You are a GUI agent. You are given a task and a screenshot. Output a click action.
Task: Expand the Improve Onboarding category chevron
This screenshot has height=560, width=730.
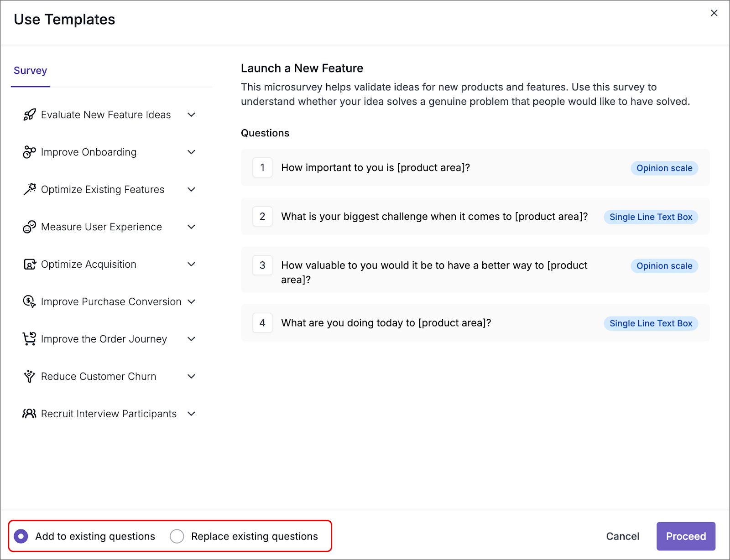(192, 152)
